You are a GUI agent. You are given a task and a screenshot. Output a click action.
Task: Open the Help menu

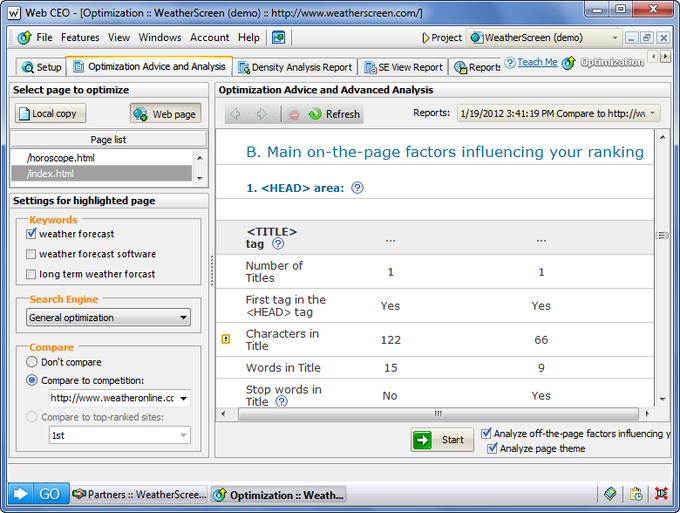coord(248,38)
